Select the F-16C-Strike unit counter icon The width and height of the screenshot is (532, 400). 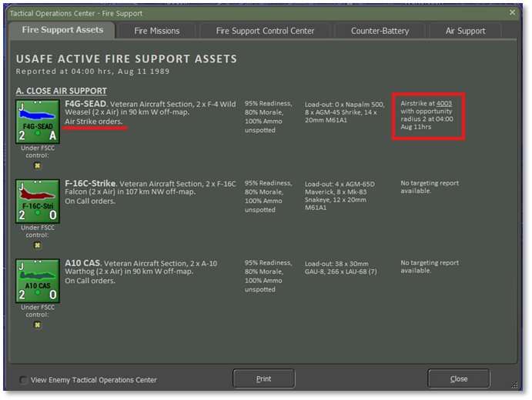(37, 201)
